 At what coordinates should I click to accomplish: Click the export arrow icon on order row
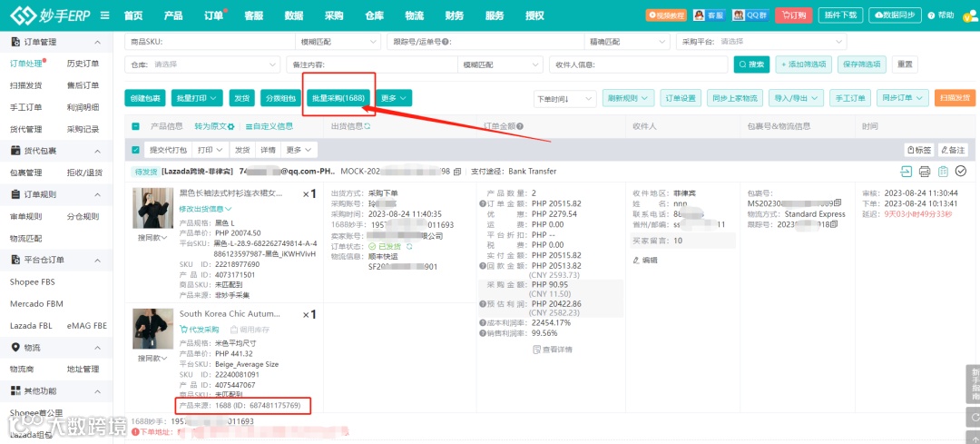[906, 172]
